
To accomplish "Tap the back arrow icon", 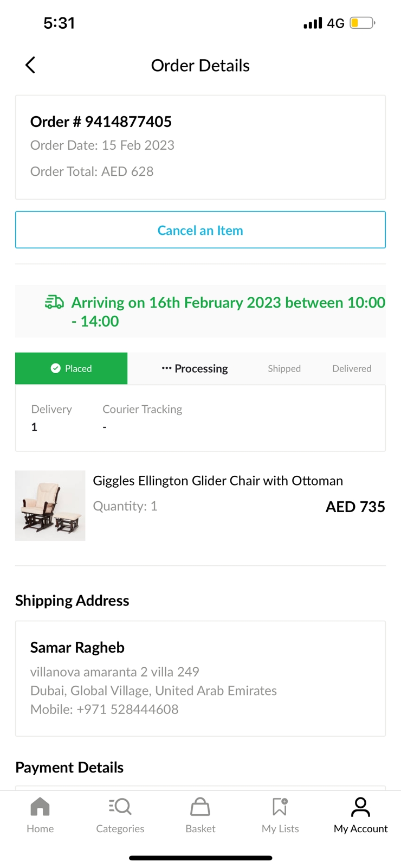I will click(x=30, y=65).
